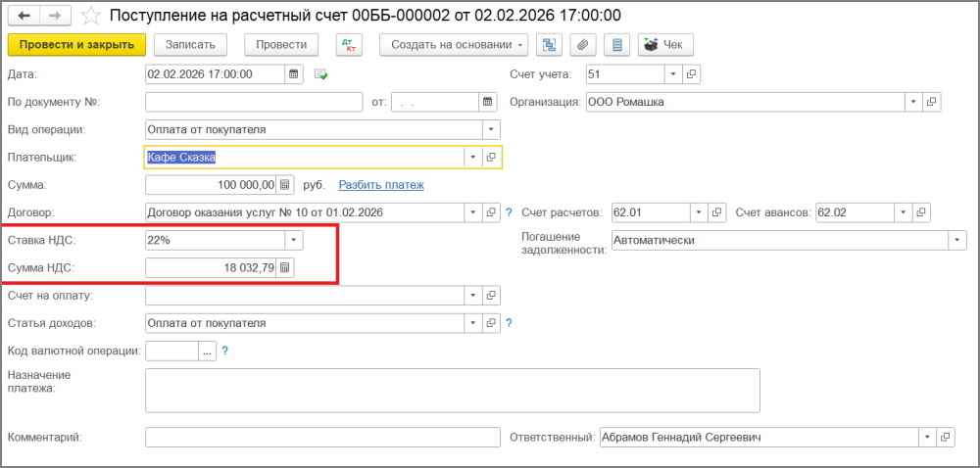Click the По документу № input field
Screen dimensions: 980x468
point(254,102)
